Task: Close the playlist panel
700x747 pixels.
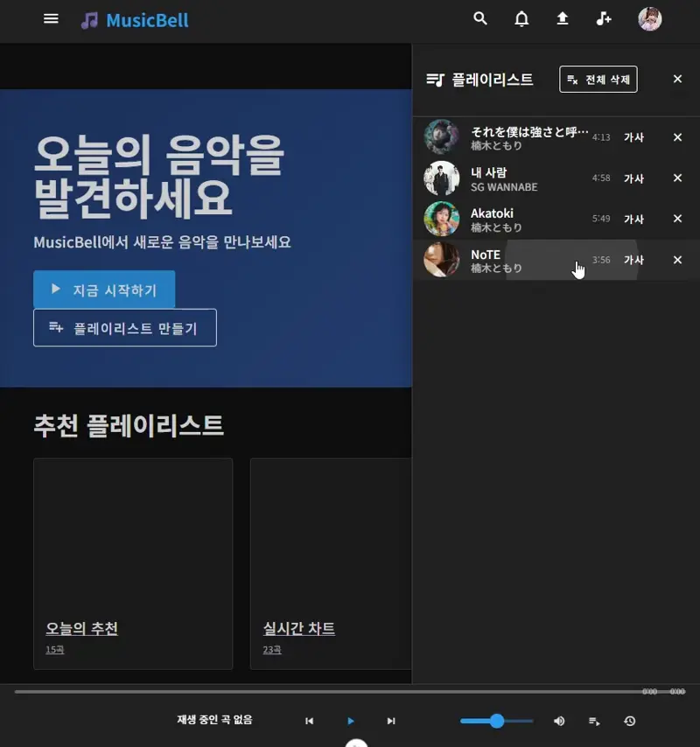Action: [677, 80]
